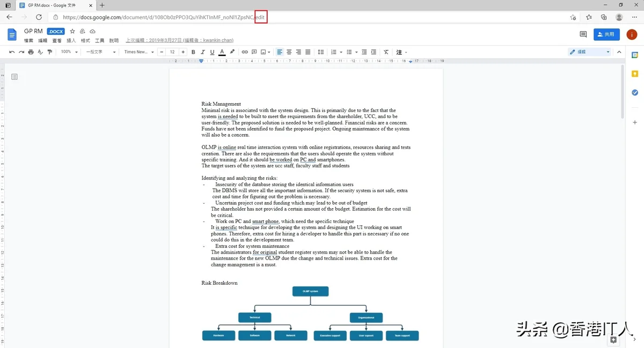Screen dimensions: 644x348
Task: Click the undo arrow in the toolbar
Action: pyautogui.click(x=12, y=52)
